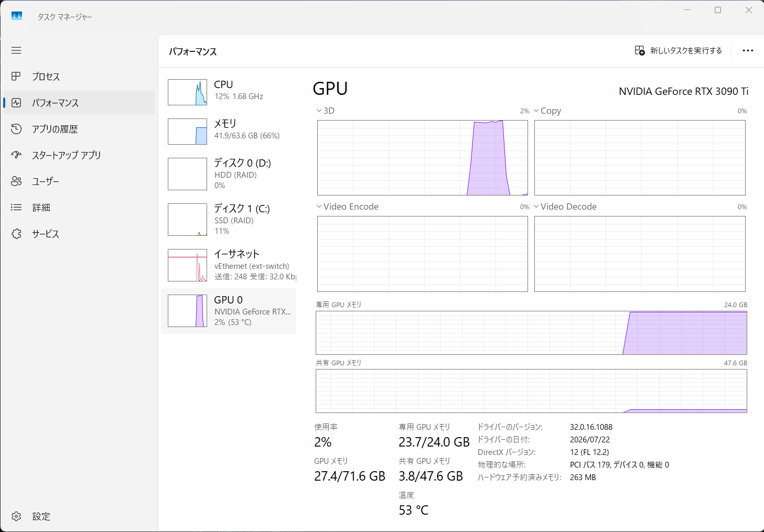This screenshot has width=764, height=532.
Task: Select the イーサネット vEthernet entry
Action: (x=229, y=265)
